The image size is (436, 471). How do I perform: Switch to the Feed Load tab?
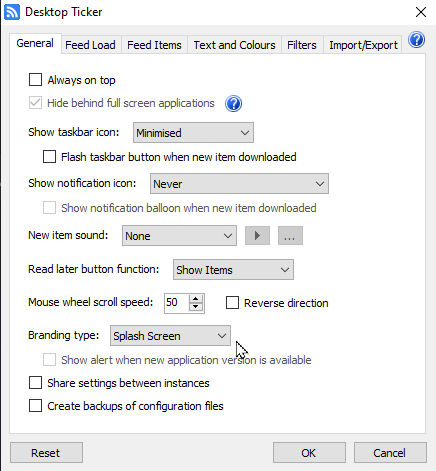click(x=90, y=45)
